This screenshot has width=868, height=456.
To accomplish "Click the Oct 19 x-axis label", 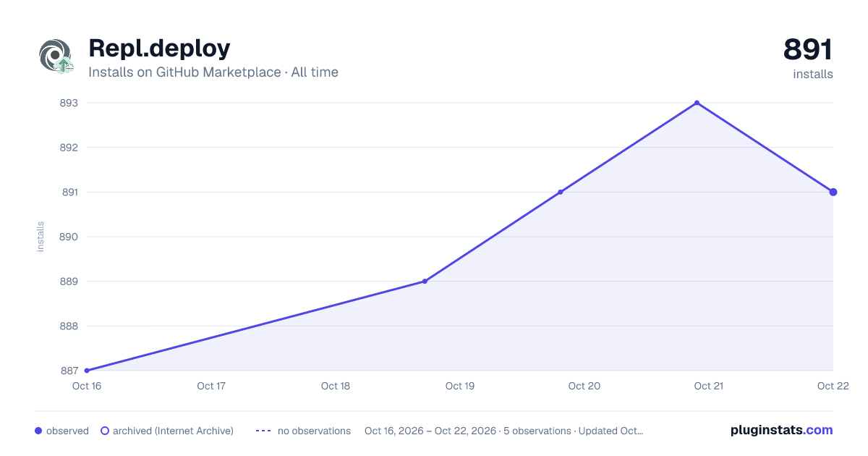I will tap(460, 386).
